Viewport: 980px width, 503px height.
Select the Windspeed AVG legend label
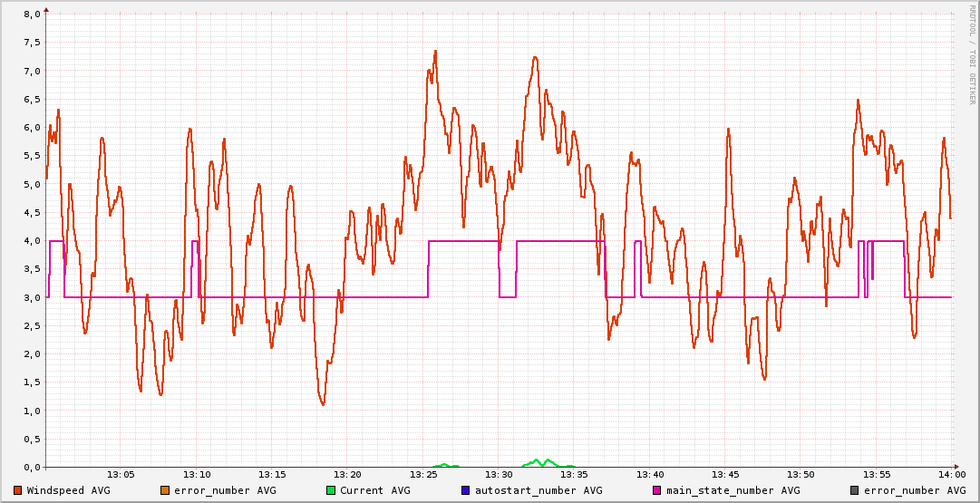coord(68,490)
